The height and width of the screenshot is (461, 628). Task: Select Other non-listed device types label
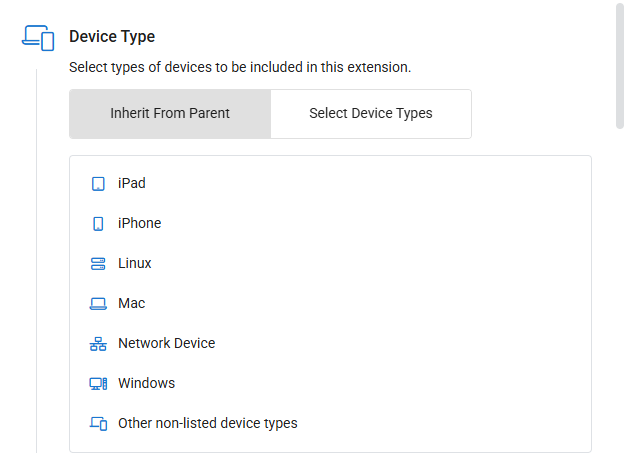tap(207, 424)
